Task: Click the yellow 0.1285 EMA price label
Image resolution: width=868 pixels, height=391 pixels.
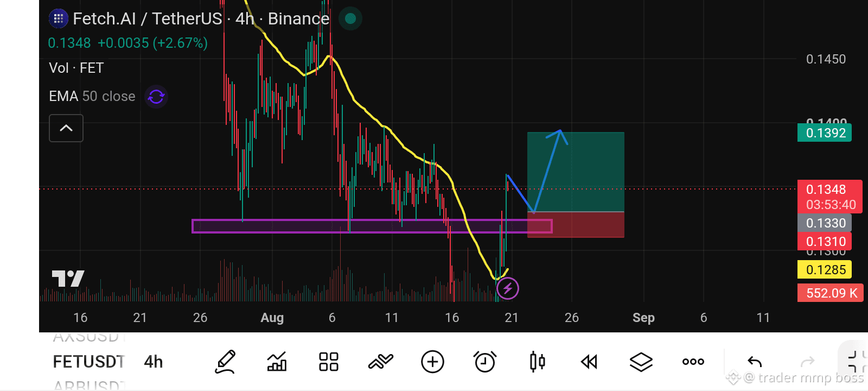Action: (825, 269)
